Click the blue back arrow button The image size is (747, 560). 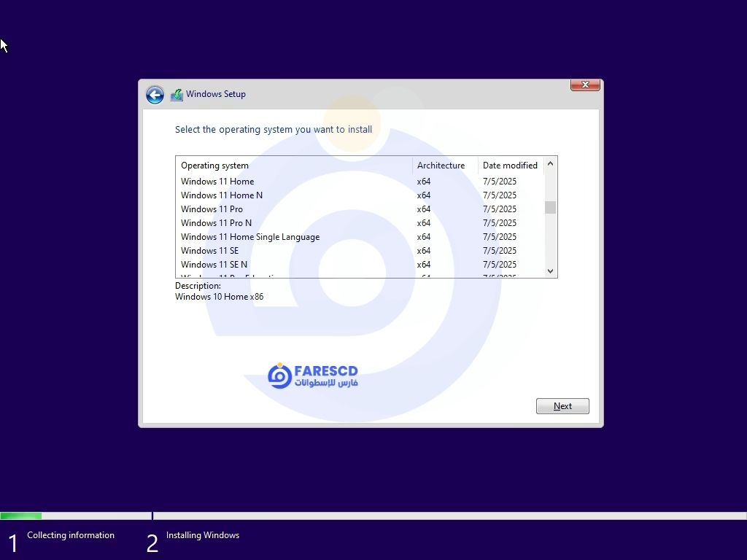(155, 94)
